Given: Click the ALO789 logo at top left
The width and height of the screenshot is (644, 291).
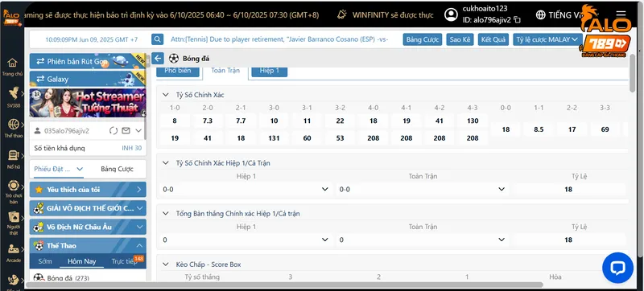Looking at the screenshot, I should 12,17.
